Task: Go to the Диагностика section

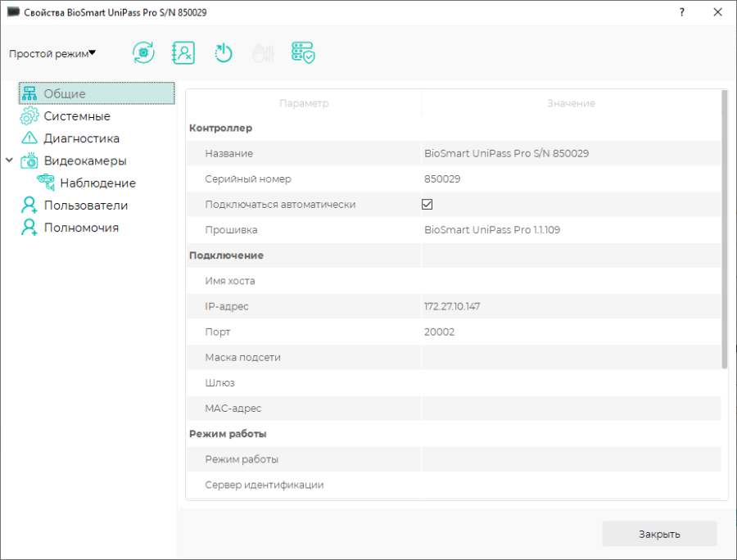Action: 82,138
